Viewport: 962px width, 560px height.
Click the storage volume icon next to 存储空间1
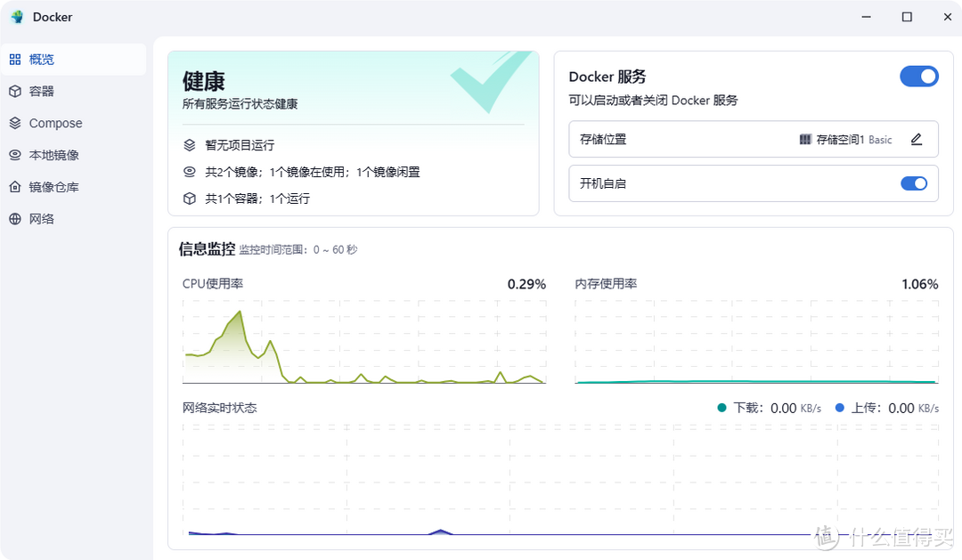click(x=805, y=139)
